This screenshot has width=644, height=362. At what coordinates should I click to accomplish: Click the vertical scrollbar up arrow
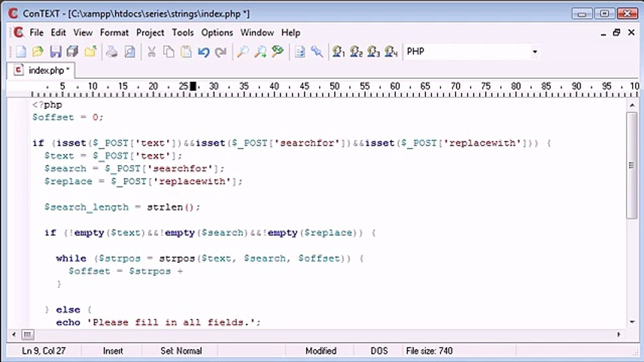(632, 105)
